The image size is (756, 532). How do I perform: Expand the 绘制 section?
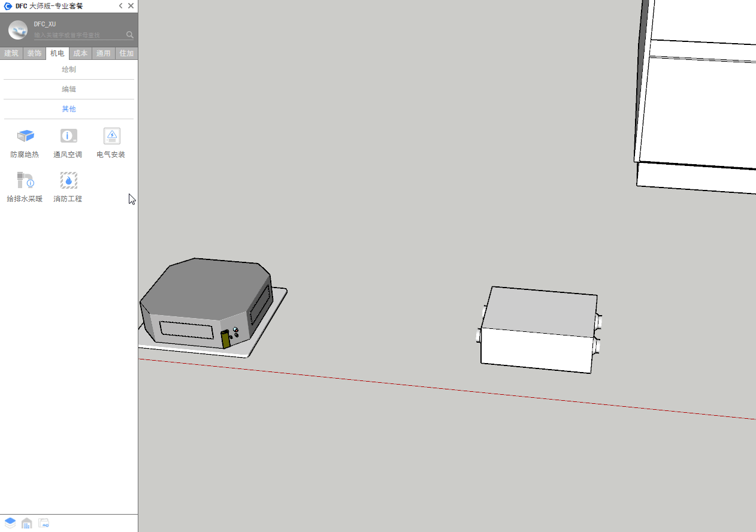point(69,69)
